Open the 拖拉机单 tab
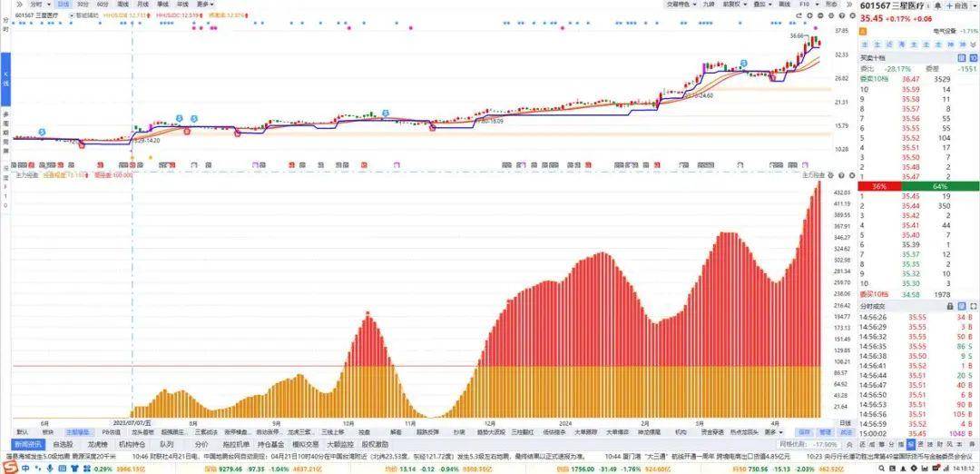The width and height of the screenshot is (980, 474). click(x=234, y=444)
